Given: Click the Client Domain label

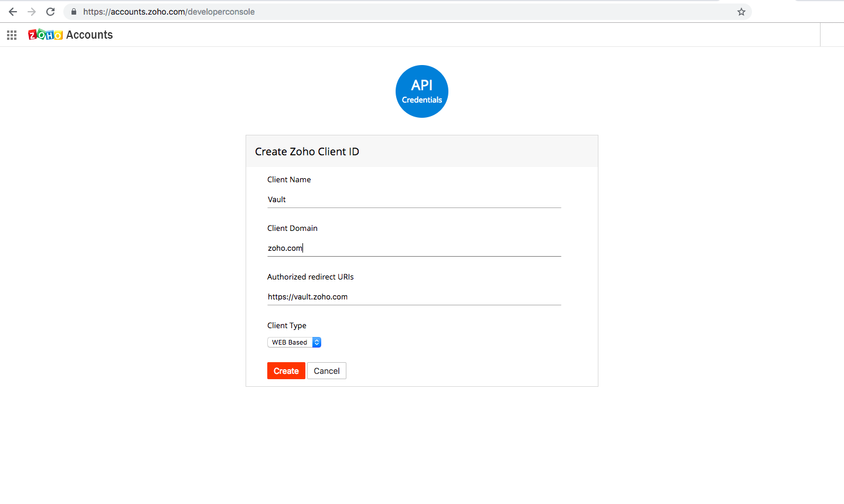Looking at the screenshot, I should [292, 228].
